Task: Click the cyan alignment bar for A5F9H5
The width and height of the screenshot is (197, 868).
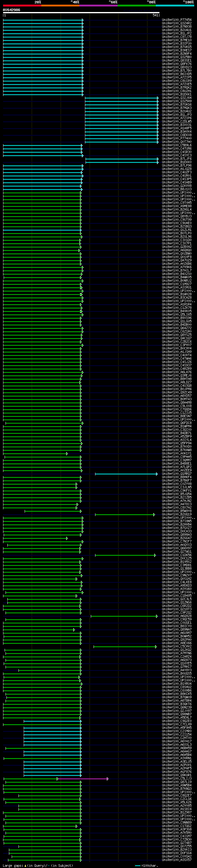Action: (53, 728)
